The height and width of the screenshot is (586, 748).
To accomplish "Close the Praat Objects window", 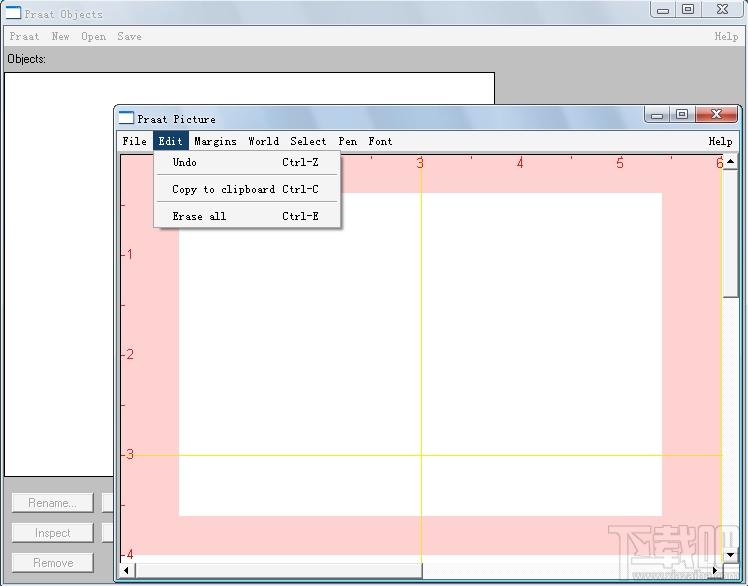I will (x=723, y=10).
